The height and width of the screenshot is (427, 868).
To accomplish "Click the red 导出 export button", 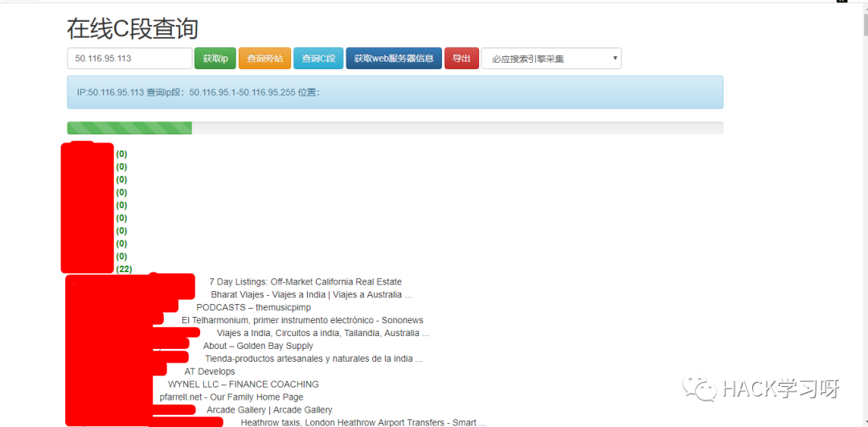I will tap(461, 59).
